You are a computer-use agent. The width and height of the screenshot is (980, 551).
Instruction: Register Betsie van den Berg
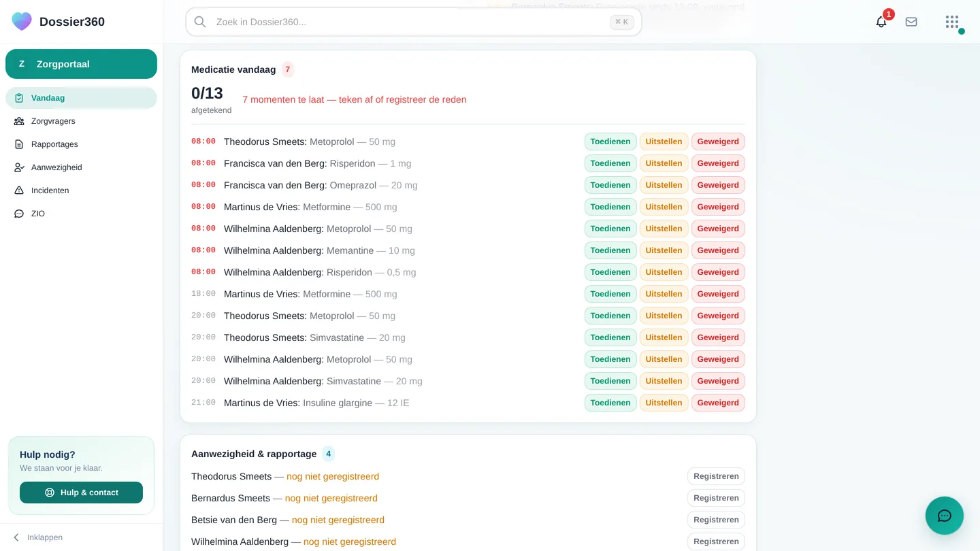click(716, 520)
